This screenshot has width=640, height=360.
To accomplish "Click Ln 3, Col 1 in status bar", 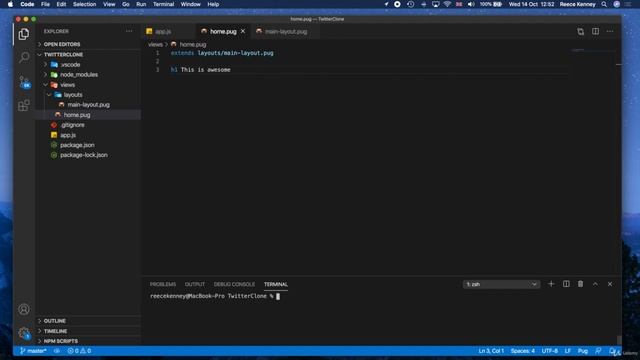I will (491, 351).
